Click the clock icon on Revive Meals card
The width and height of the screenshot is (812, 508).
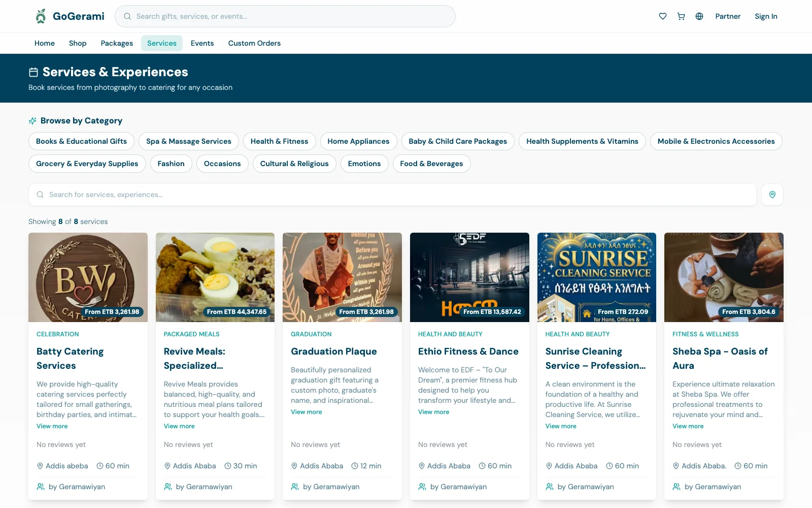click(228, 466)
